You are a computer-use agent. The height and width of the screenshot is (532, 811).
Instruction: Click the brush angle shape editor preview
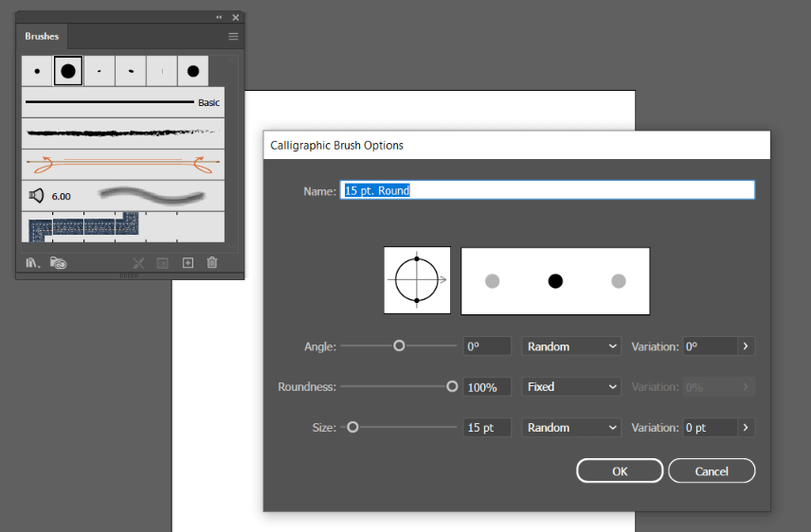pos(417,280)
